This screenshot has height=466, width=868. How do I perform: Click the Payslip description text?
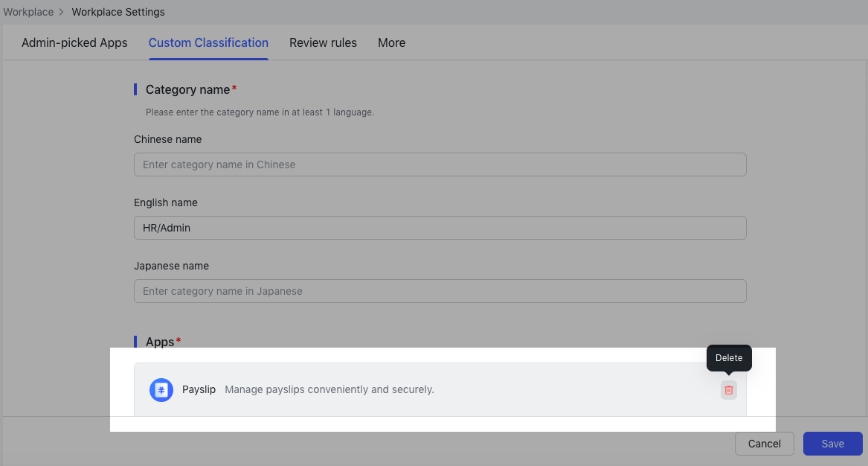click(329, 389)
